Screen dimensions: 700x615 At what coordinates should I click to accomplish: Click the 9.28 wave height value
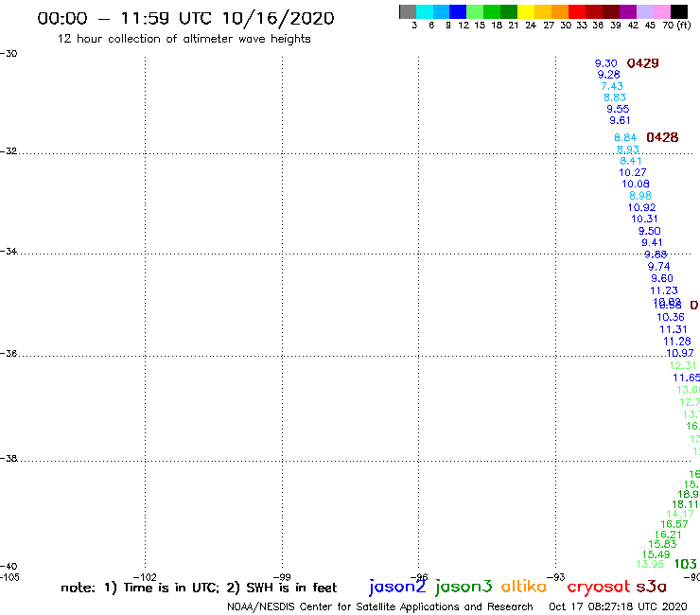click(x=608, y=75)
